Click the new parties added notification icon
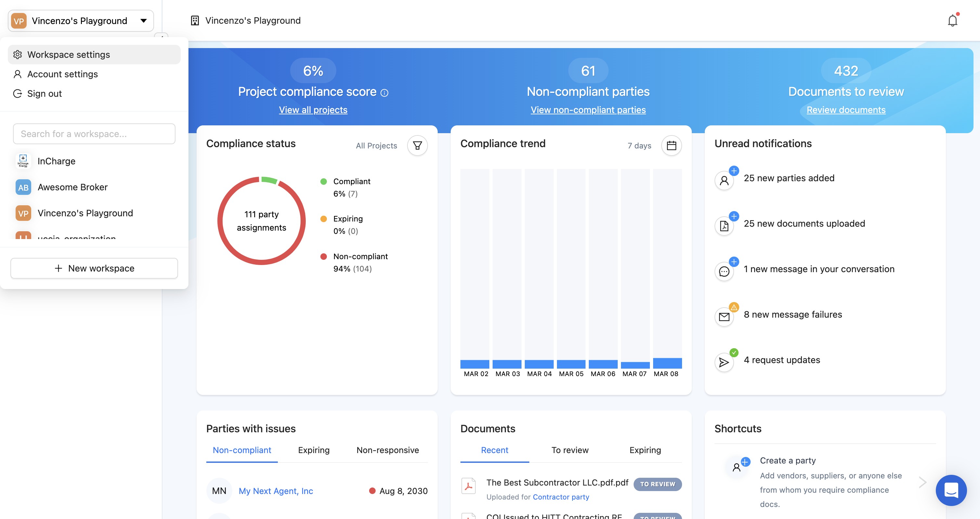This screenshot has height=519, width=980. click(724, 180)
